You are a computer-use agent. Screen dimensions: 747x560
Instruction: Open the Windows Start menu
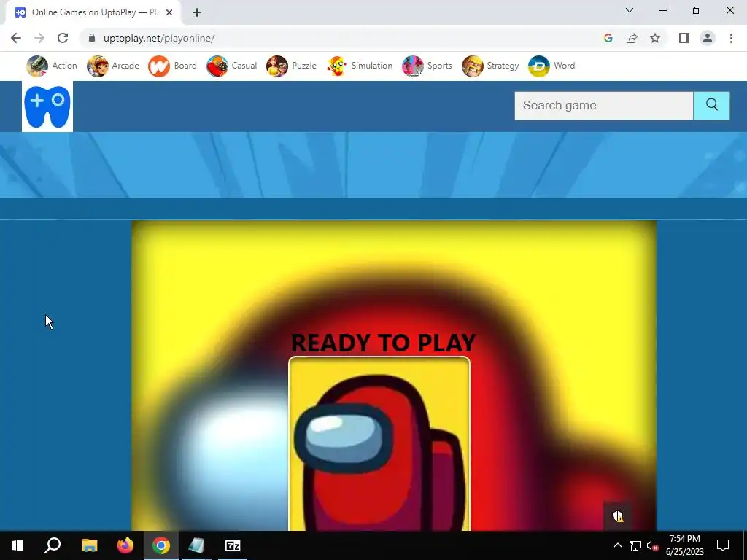18,545
